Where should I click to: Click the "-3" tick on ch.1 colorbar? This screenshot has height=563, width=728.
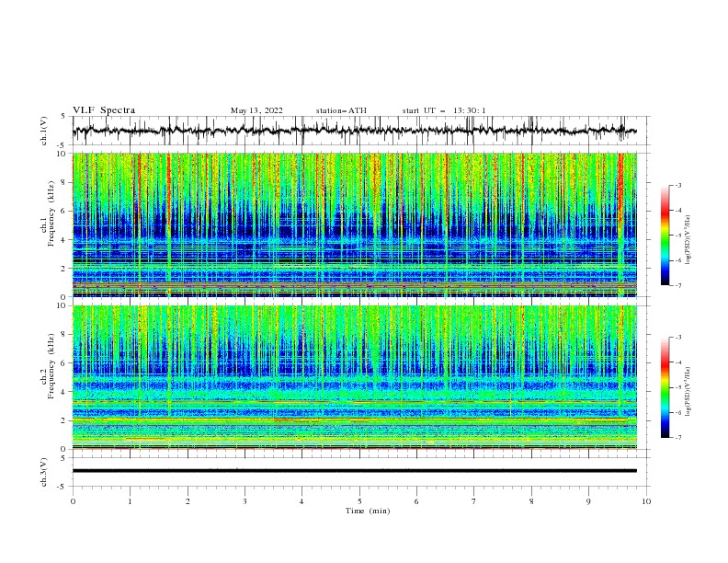point(678,185)
